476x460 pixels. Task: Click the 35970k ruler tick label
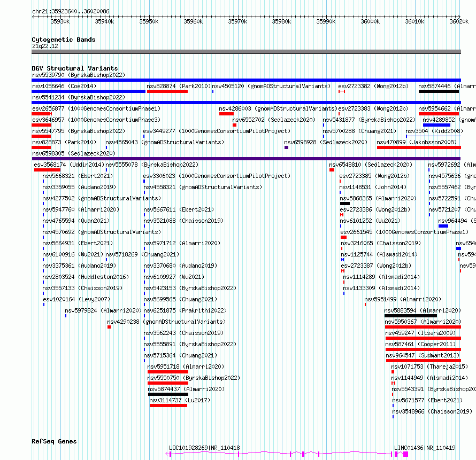(x=237, y=21)
